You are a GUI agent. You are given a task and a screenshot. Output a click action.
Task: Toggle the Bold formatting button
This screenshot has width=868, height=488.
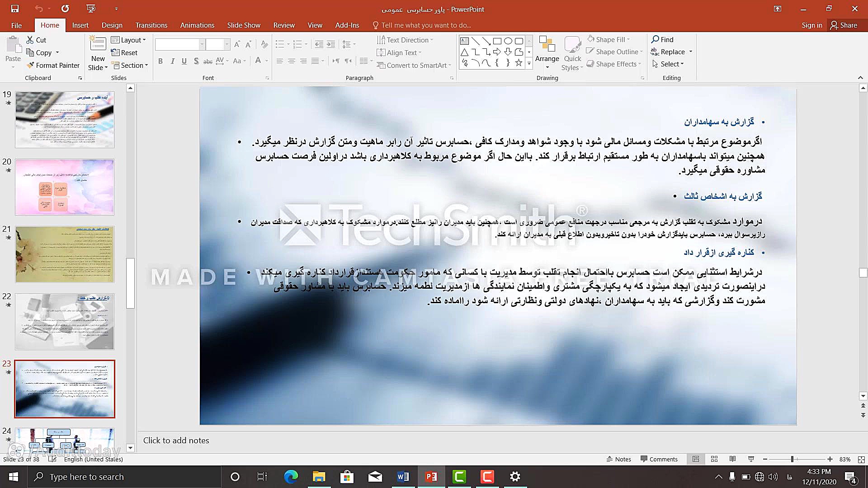pyautogui.click(x=160, y=61)
